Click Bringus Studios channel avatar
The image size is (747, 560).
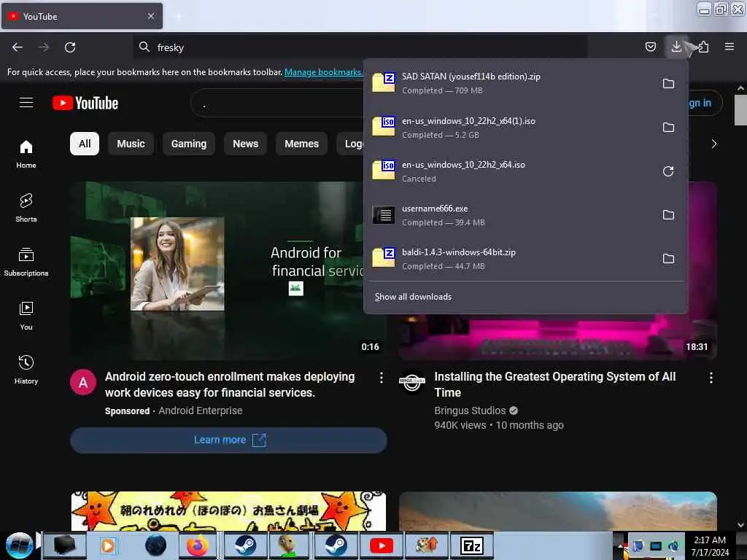tap(411, 381)
